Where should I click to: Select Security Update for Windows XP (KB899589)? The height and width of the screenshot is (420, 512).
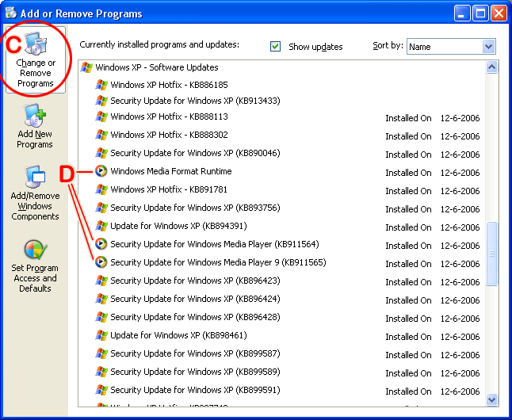click(x=195, y=372)
